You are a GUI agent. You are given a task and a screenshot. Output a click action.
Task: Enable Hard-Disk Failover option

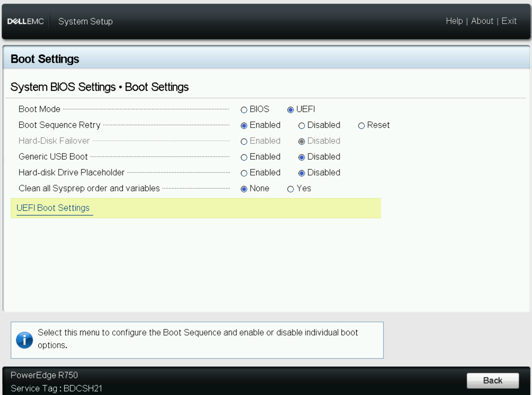[x=244, y=141]
